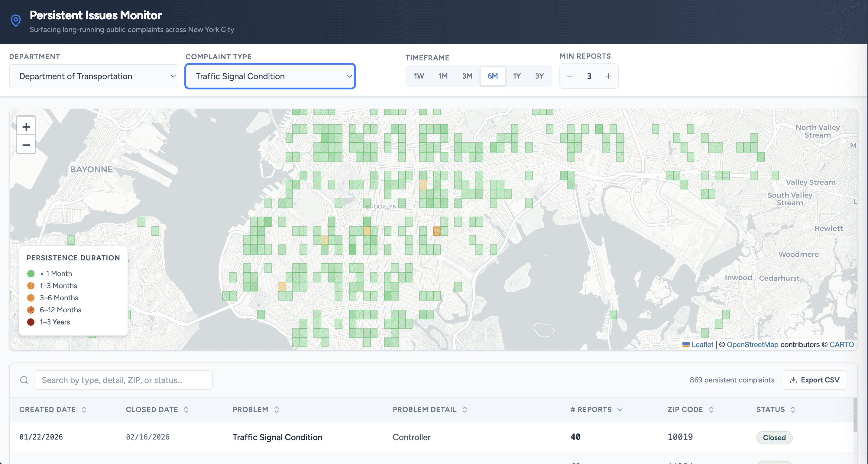
Task: Sort by # Reports column arrow
Action: pyautogui.click(x=620, y=409)
